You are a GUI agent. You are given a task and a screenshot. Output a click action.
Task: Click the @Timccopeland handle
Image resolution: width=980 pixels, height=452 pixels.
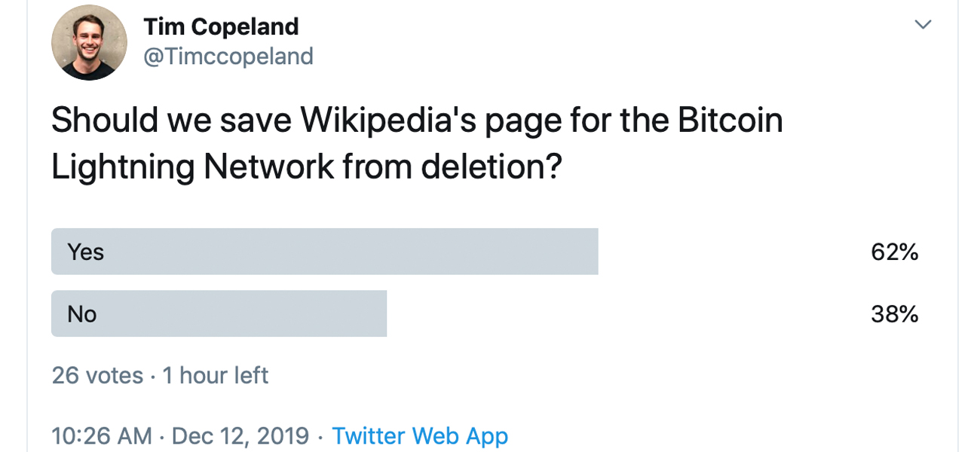[228, 56]
